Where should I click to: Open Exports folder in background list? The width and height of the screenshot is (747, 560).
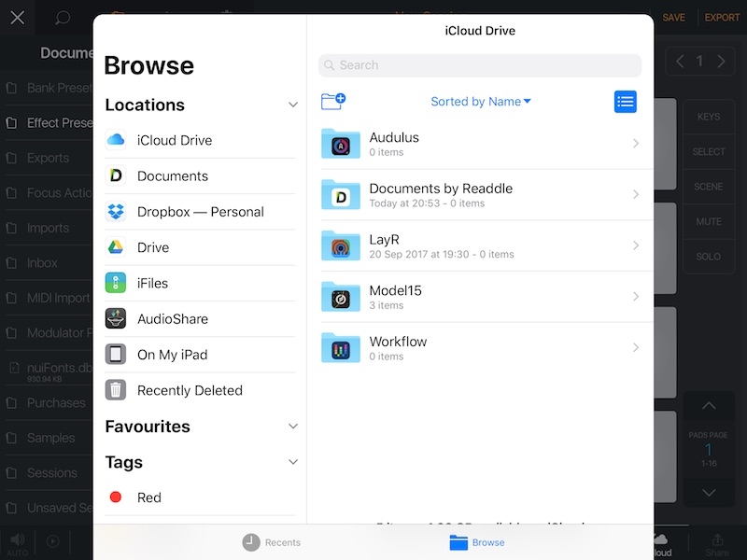[x=49, y=158]
